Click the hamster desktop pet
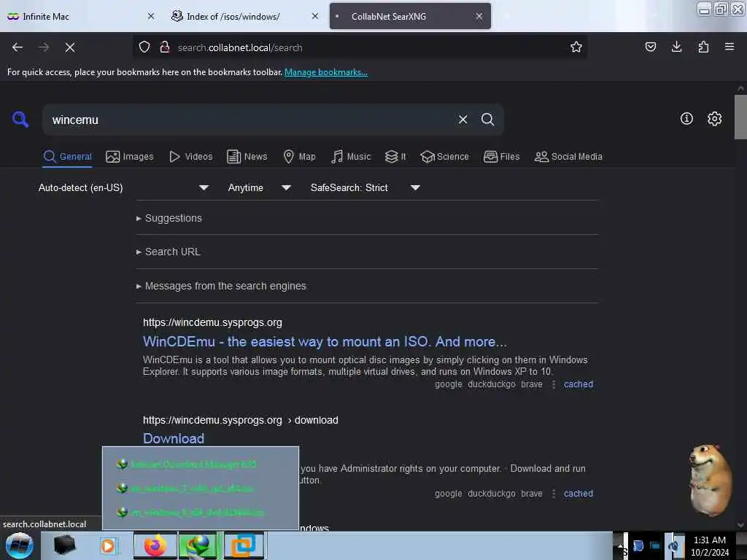Screen dimensions: 747x560 (709, 480)
